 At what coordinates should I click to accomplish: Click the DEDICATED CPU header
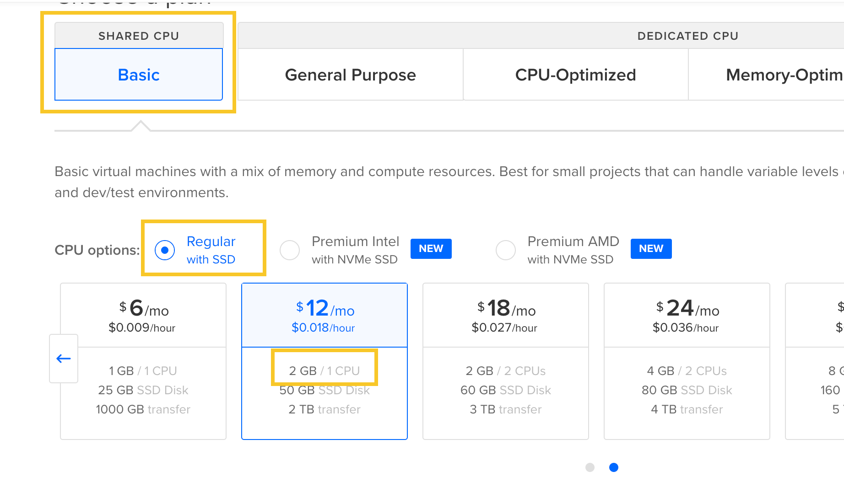[x=688, y=36]
